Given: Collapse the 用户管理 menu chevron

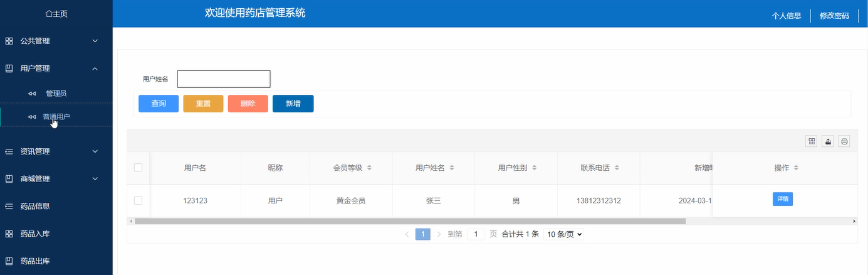Looking at the screenshot, I should 95,68.
